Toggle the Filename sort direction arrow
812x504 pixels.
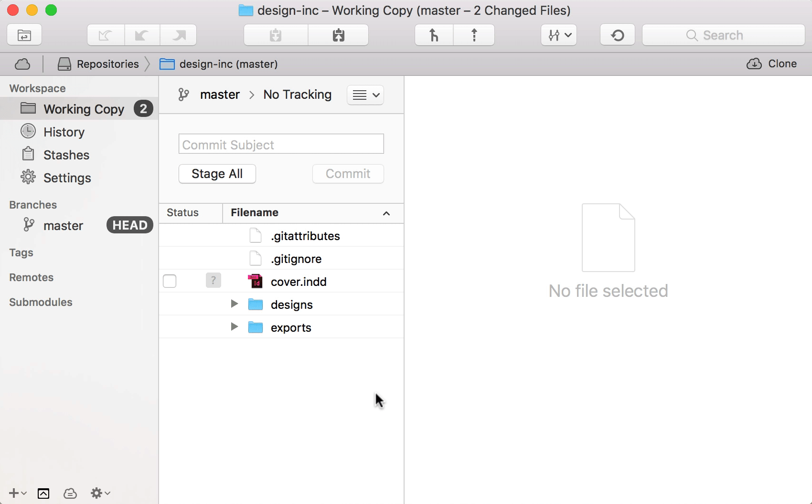(x=386, y=213)
